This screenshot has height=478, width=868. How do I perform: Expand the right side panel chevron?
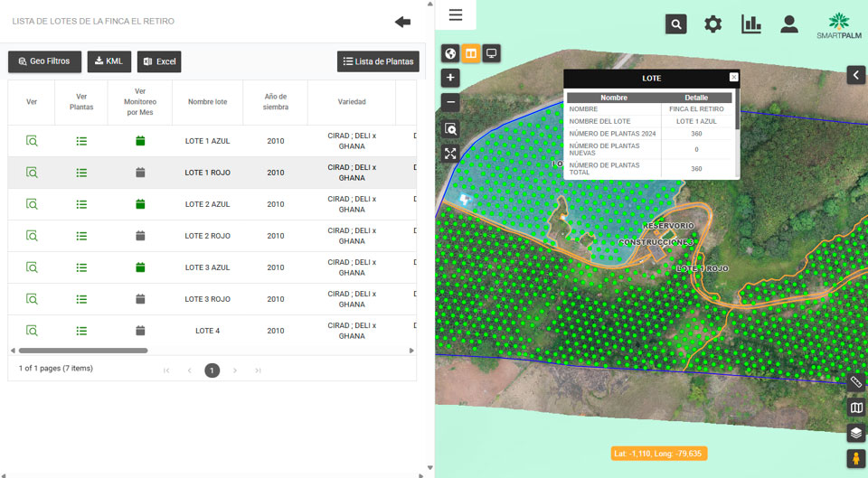coord(855,75)
